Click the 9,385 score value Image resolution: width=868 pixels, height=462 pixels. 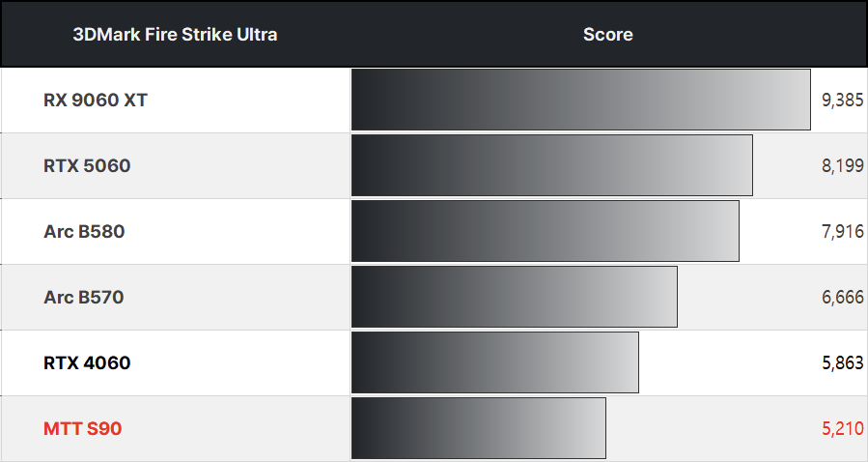click(x=843, y=100)
